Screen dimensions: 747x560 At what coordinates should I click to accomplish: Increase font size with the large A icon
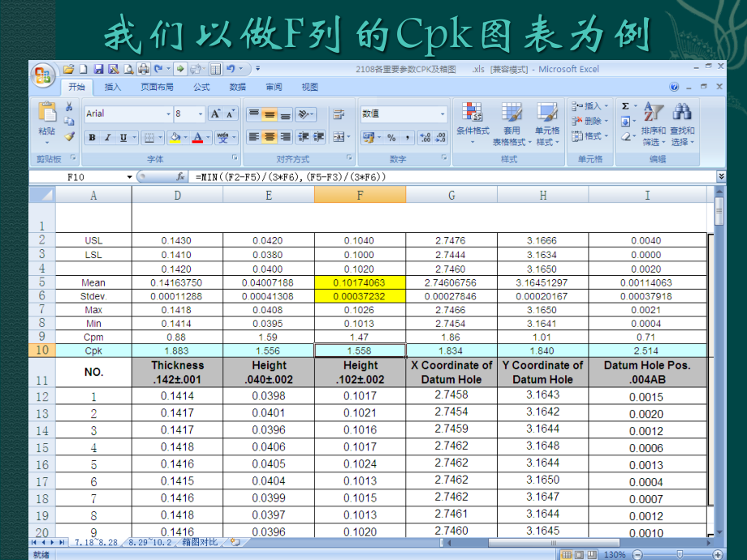click(x=215, y=114)
